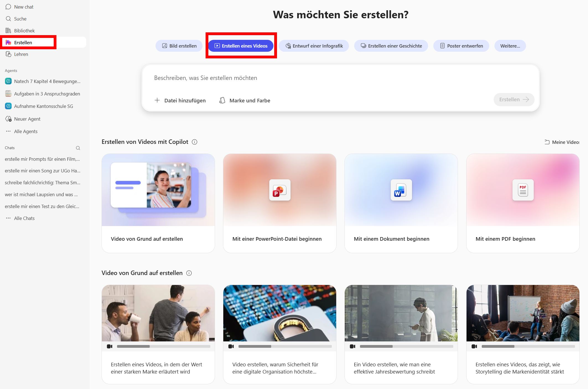This screenshot has width=588, height=389.
Task: Click the Lehren icon in sidebar
Action: [x=8, y=54]
